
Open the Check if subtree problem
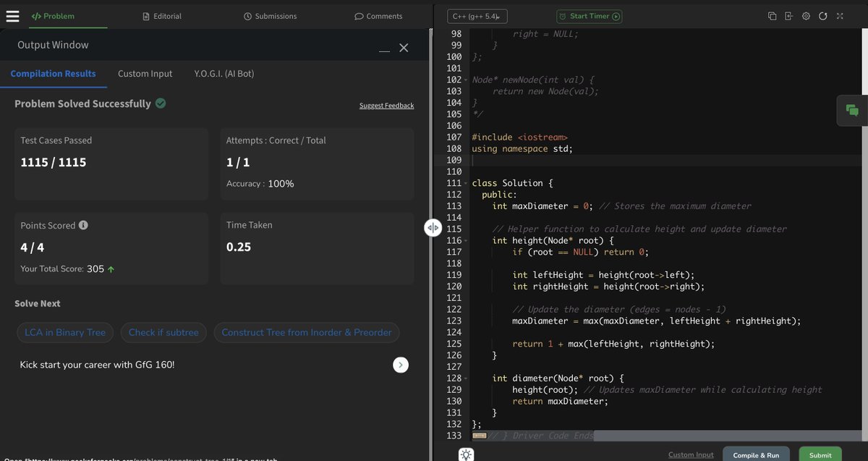(x=163, y=333)
